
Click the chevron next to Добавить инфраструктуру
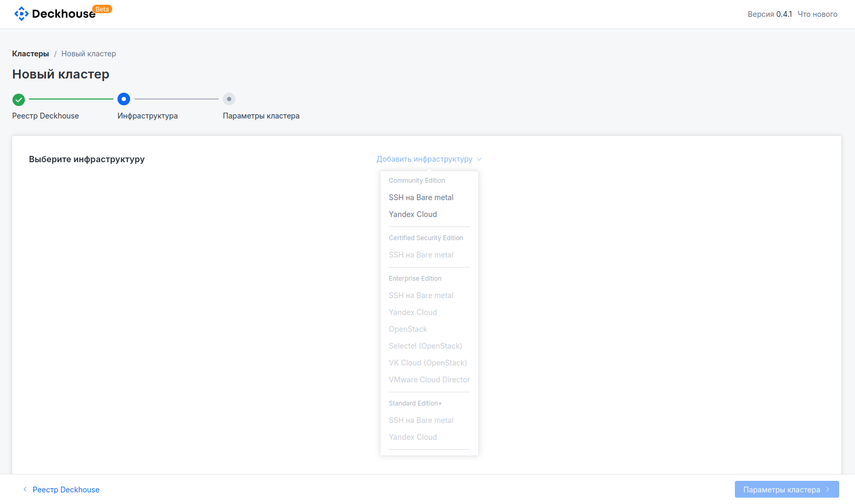click(479, 159)
